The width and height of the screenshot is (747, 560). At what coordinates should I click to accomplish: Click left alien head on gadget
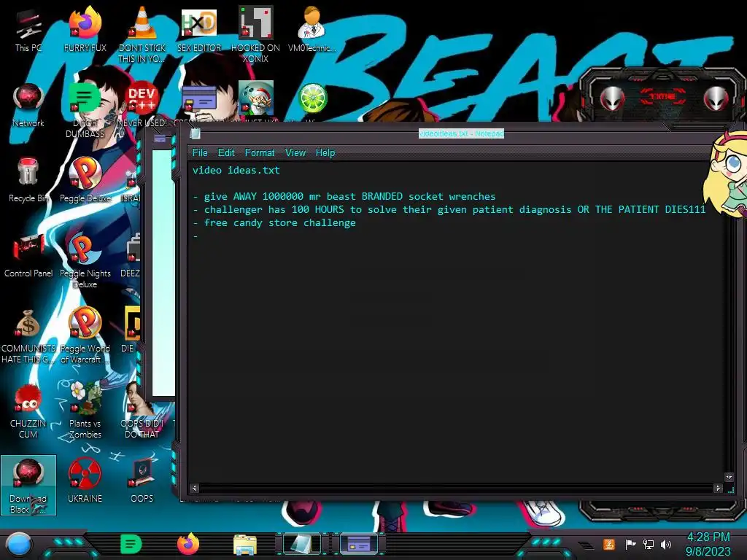click(x=612, y=98)
